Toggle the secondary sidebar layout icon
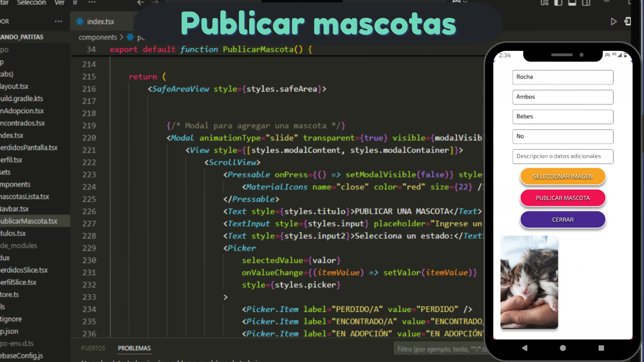The image size is (644, 362). (586, 3)
